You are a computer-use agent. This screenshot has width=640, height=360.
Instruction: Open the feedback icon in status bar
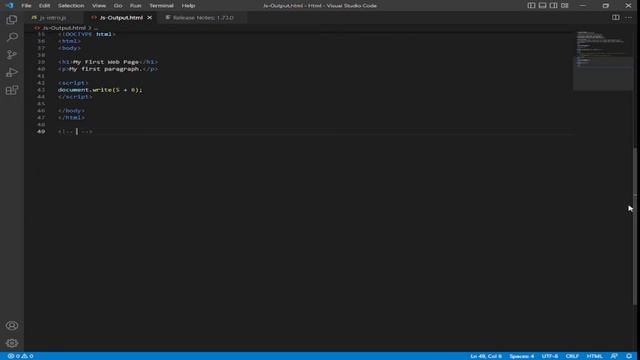tap(614, 356)
